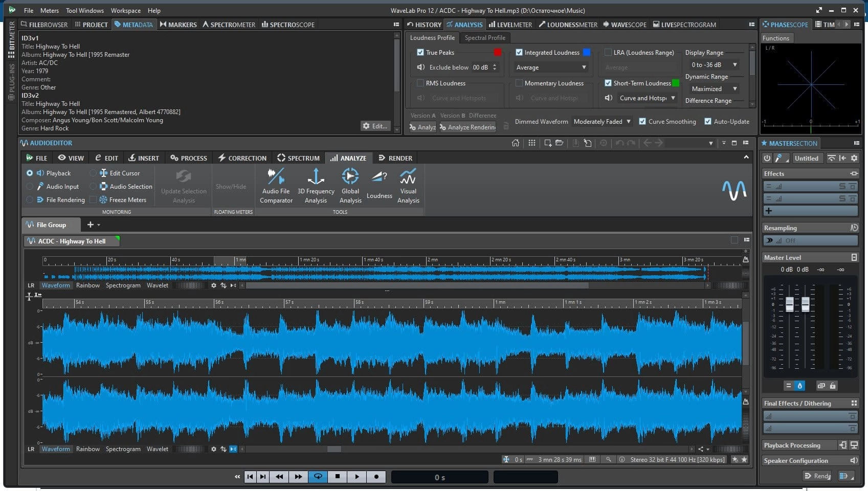Screen dimensions: 868x491
Task: Adjust the Exclude below dB stepper
Action: (495, 67)
